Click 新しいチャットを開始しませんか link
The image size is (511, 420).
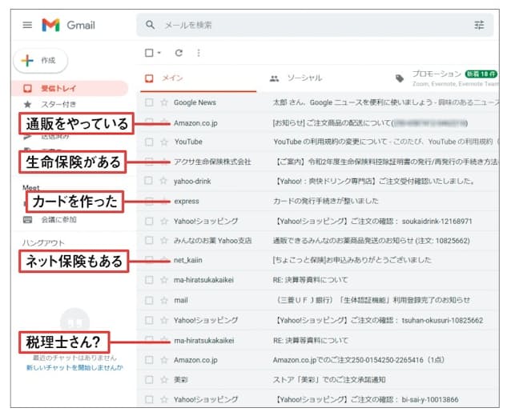click(x=74, y=368)
